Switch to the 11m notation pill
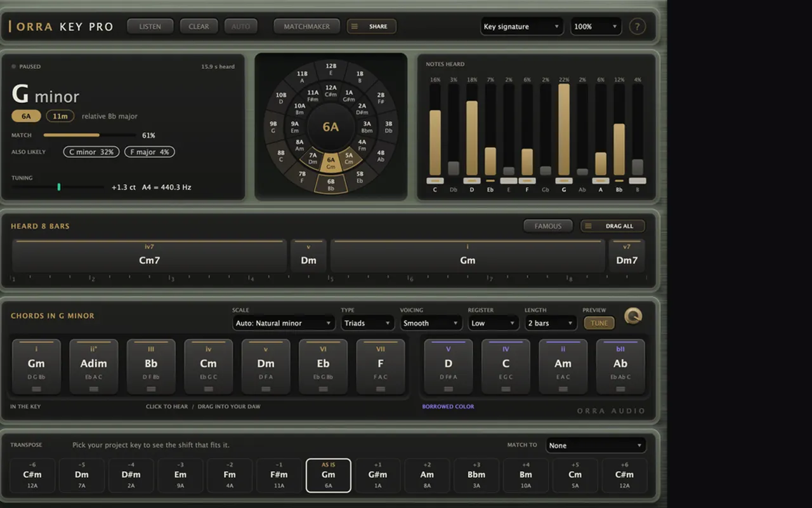Image resolution: width=812 pixels, height=508 pixels. (x=60, y=116)
